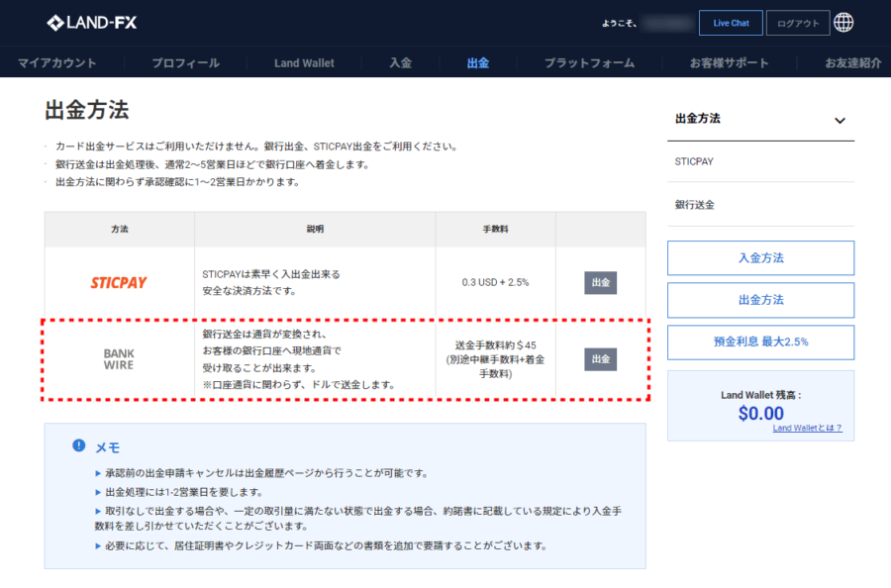The height and width of the screenshot is (588, 891).
Task: Click the 預金利息 最大2.5% button
Action: click(761, 342)
